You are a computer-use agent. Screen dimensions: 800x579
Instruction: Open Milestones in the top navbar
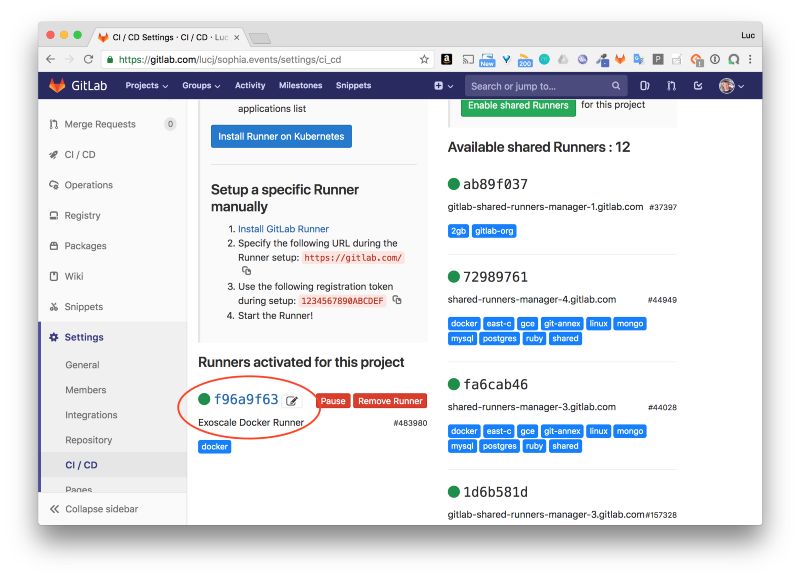(301, 86)
